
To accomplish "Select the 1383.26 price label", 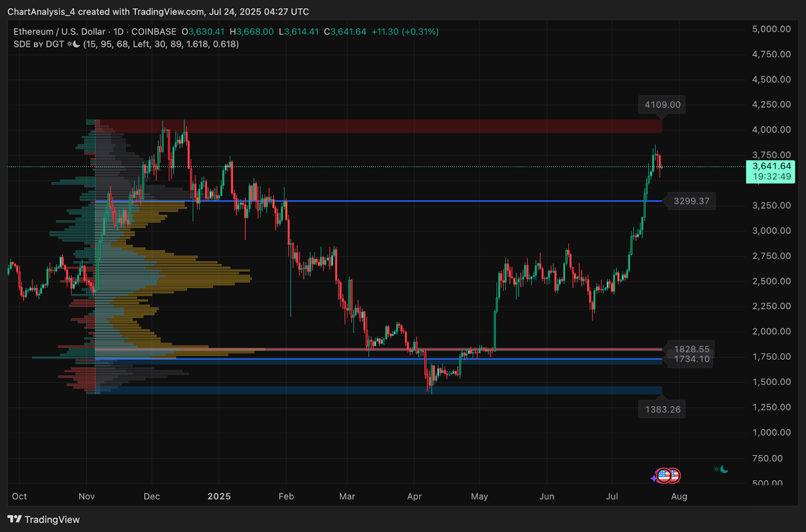I will [x=662, y=410].
